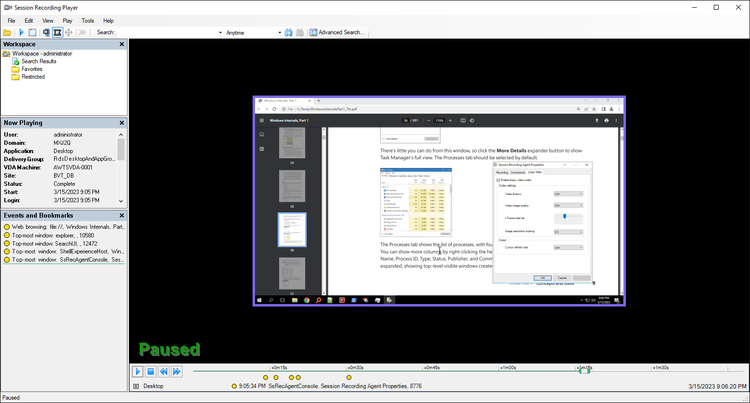Screen dimensions: 750x403
Task: Click the second yellow event marker on timeline
Action: point(276,378)
